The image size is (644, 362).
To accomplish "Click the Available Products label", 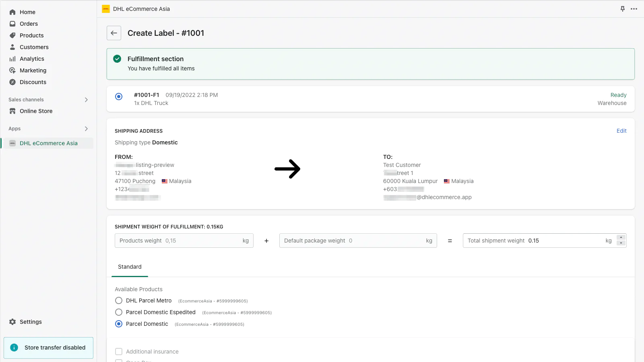I will (138, 289).
